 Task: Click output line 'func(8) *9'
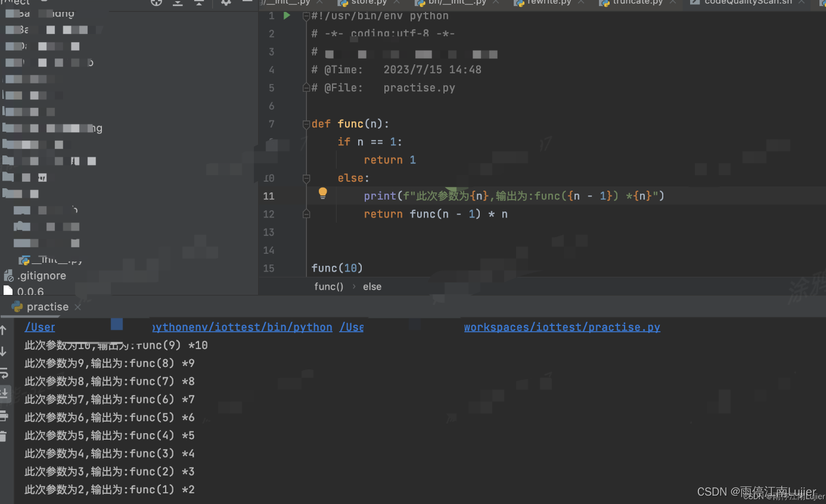(110, 363)
